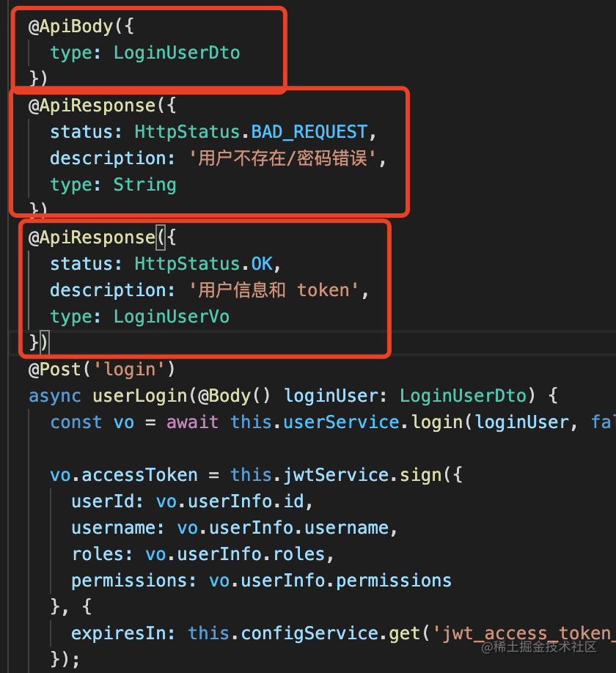Click the LoginUserVo type value
This screenshot has height=673, width=616.
point(171,317)
